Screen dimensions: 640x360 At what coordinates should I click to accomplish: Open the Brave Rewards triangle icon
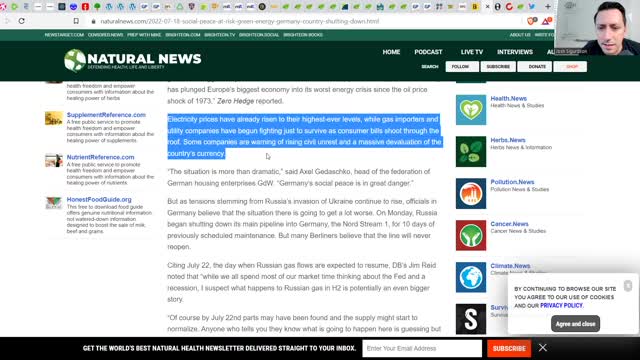[546, 21]
